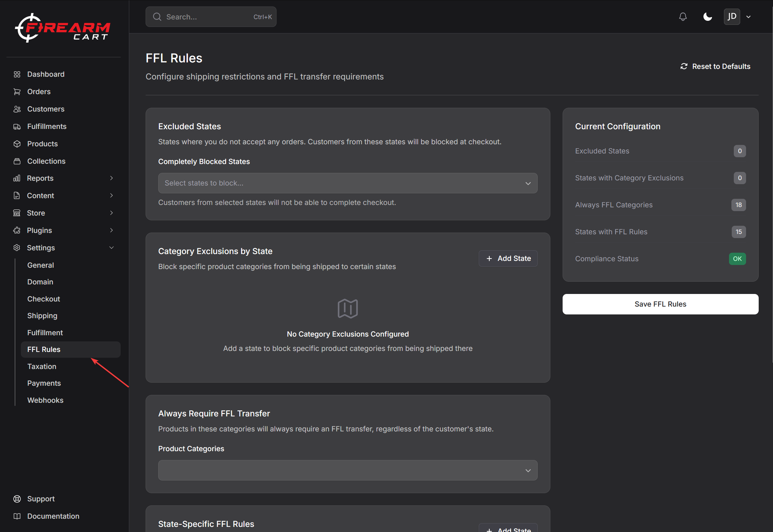Click the Support lifebuoy icon
The width and height of the screenshot is (773, 532).
17,499
